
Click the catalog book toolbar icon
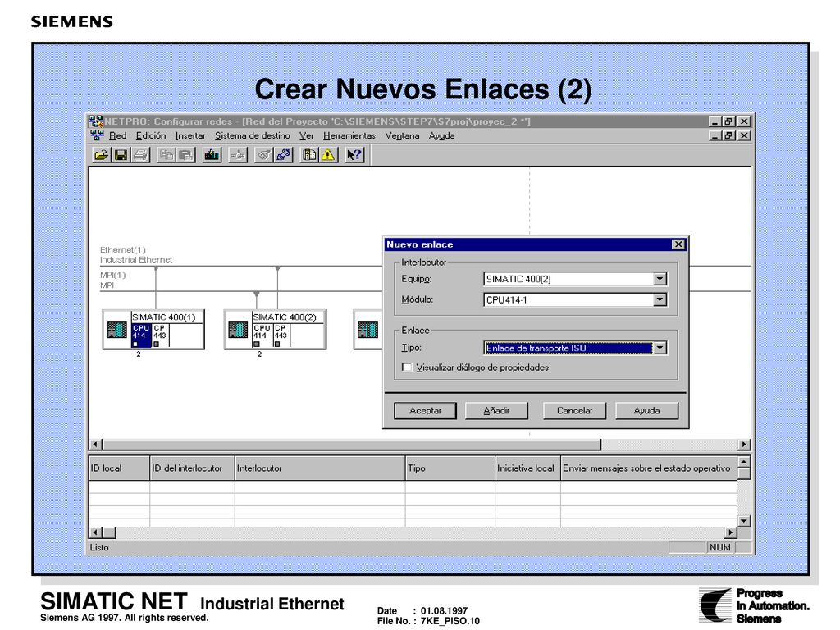[x=309, y=155]
